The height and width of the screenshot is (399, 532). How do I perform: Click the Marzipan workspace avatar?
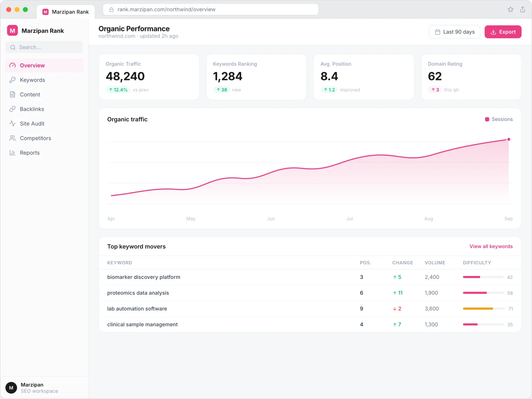(x=11, y=388)
